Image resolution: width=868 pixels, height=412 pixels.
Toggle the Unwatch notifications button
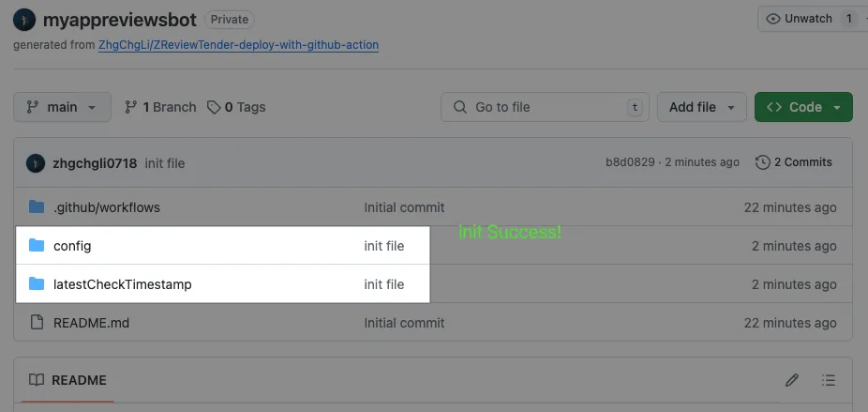809,19
